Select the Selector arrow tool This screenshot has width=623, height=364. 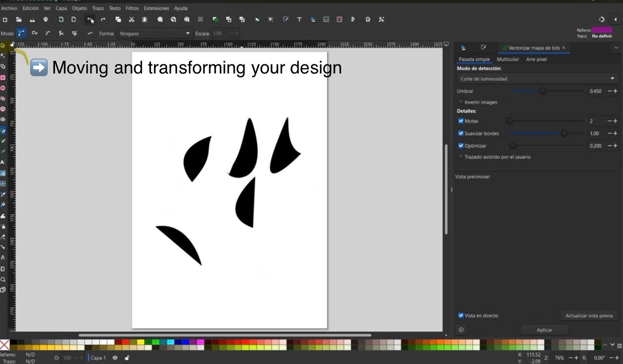tap(3, 45)
